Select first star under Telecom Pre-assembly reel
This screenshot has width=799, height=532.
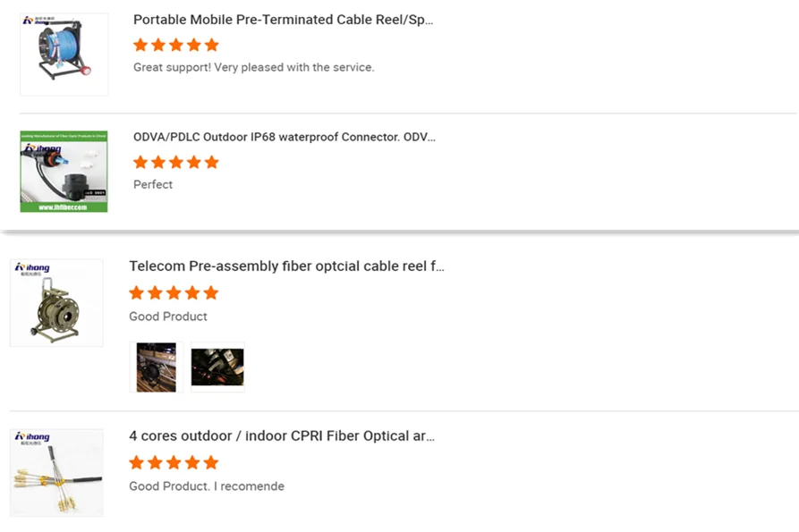(x=137, y=292)
